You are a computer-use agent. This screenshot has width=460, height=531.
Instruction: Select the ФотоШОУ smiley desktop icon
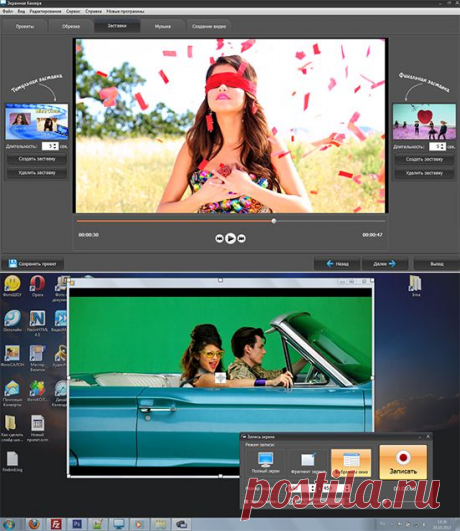point(12,286)
